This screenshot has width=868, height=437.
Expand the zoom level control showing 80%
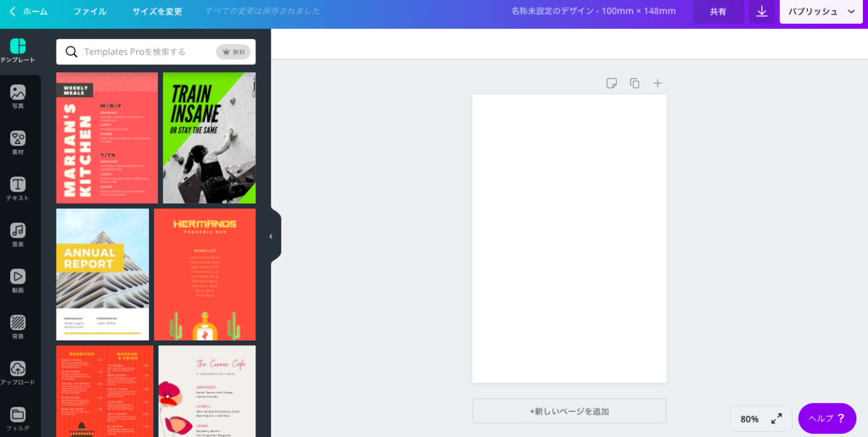pos(760,418)
